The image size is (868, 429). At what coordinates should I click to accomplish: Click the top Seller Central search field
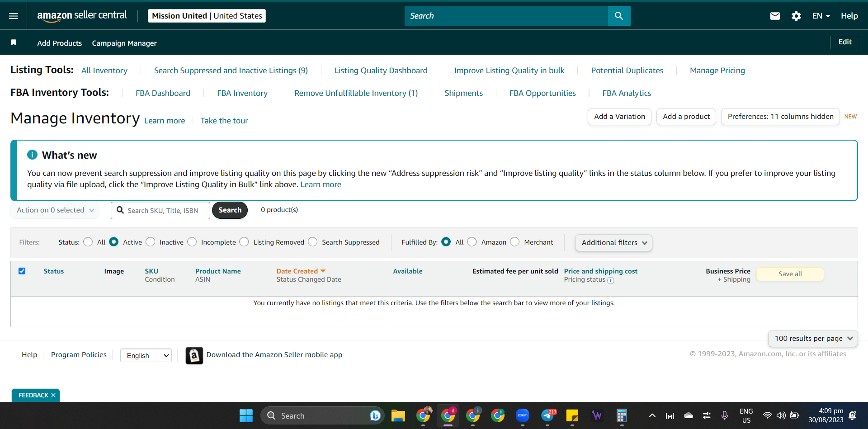coord(506,16)
